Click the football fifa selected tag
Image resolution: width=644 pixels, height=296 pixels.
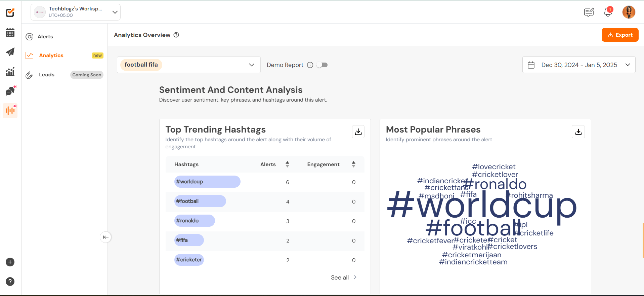141,65
